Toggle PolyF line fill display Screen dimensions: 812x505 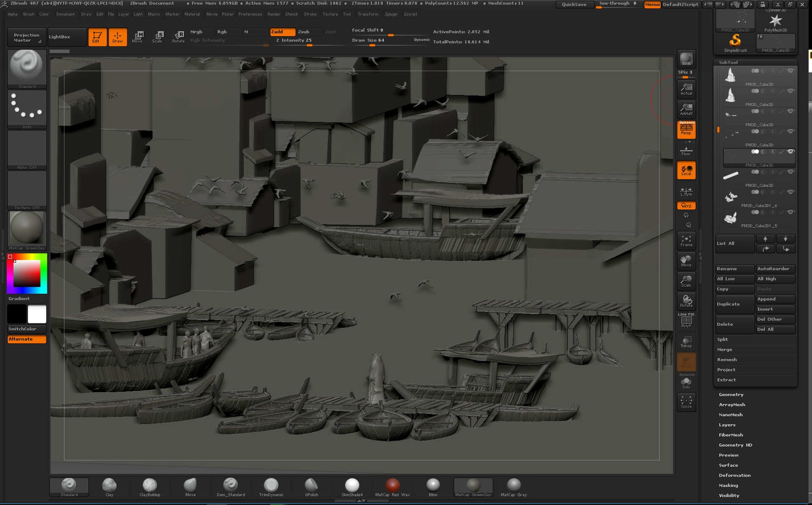click(686, 322)
